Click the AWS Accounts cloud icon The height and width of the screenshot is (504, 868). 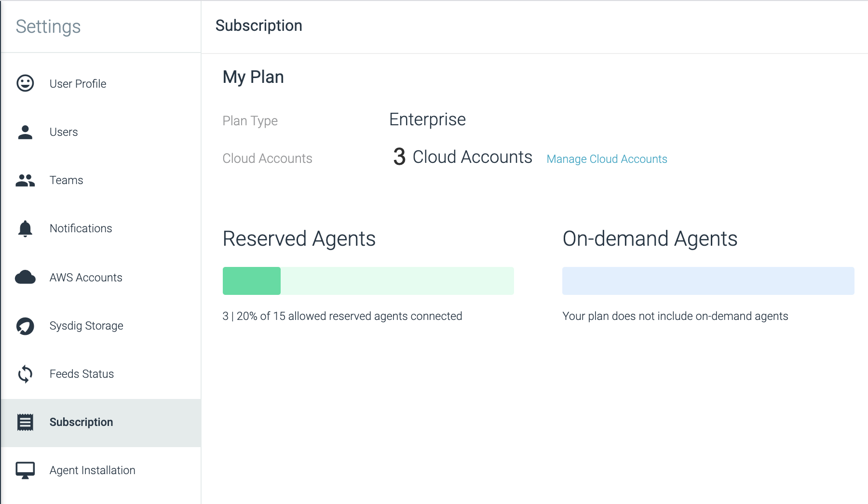pos(25,277)
